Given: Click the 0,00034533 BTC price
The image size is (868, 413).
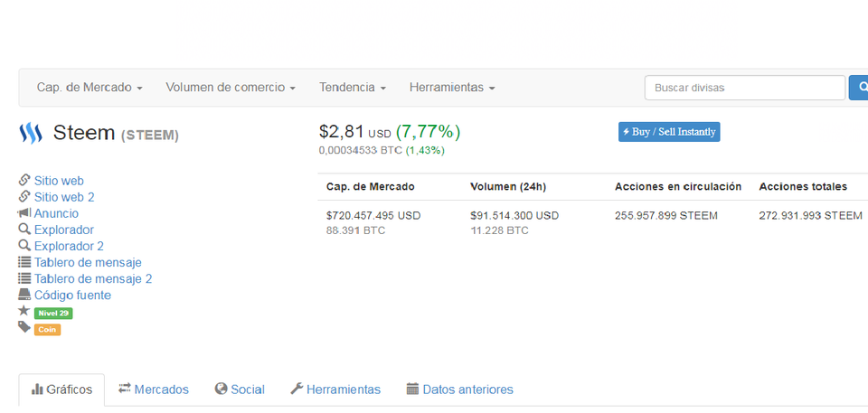Looking at the screenshot, I should (361, 150).
